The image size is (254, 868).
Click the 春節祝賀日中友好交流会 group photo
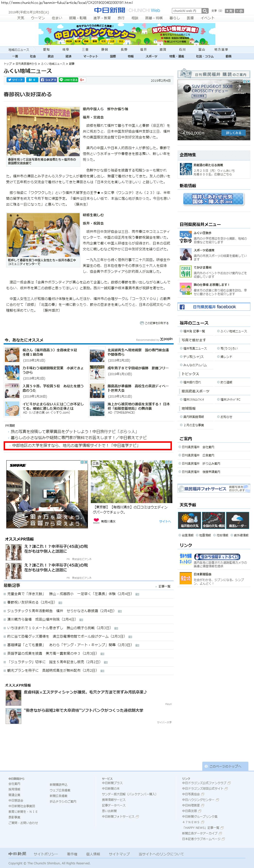pyautogui.click(x=43, y=131)
